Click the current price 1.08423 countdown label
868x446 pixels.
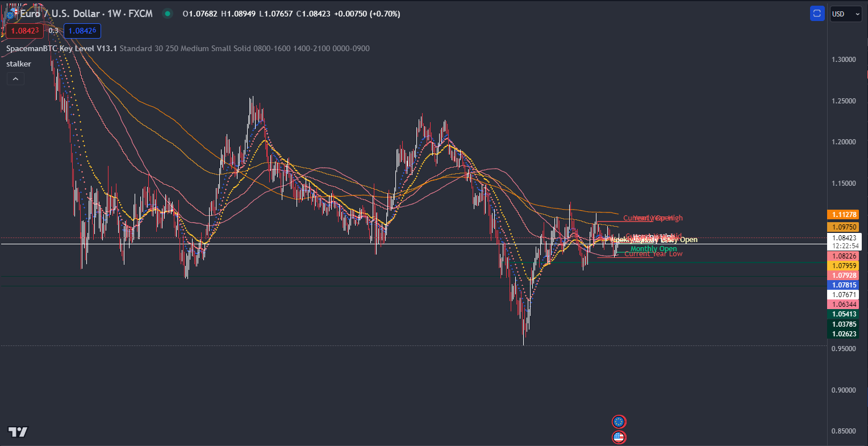(x=844, y=242)
